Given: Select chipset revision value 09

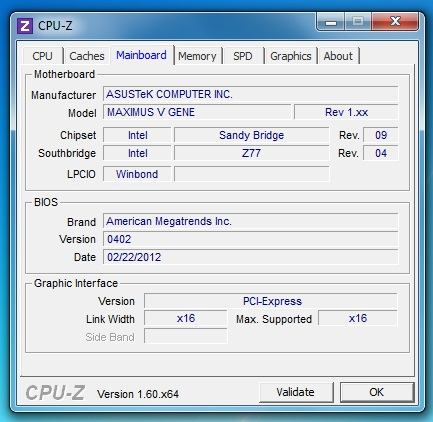Looking at the screenshot, I should [x=381, y=135].
